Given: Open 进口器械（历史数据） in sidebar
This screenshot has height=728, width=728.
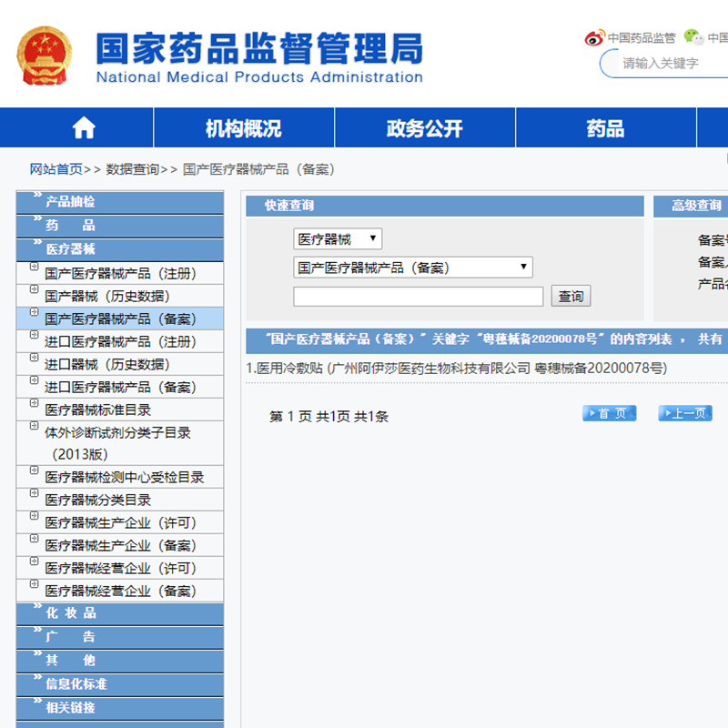Looking at the screenshot, I should click(x=107, y=365).
